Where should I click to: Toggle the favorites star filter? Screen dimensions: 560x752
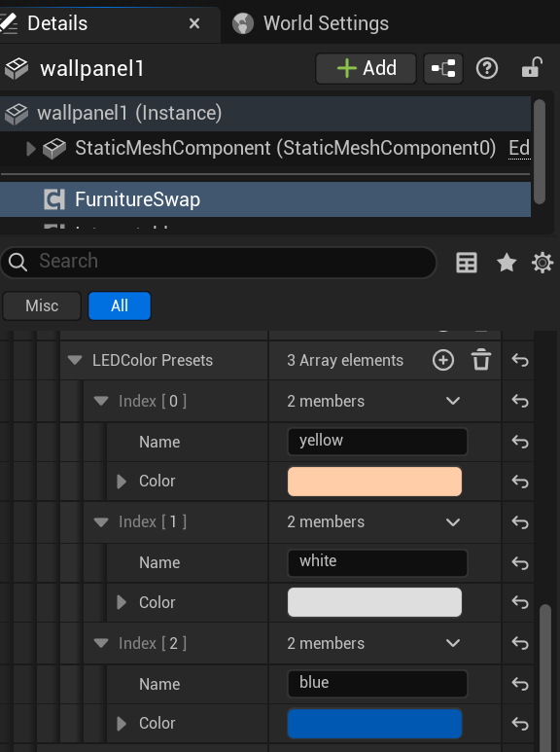coord(507,263)
